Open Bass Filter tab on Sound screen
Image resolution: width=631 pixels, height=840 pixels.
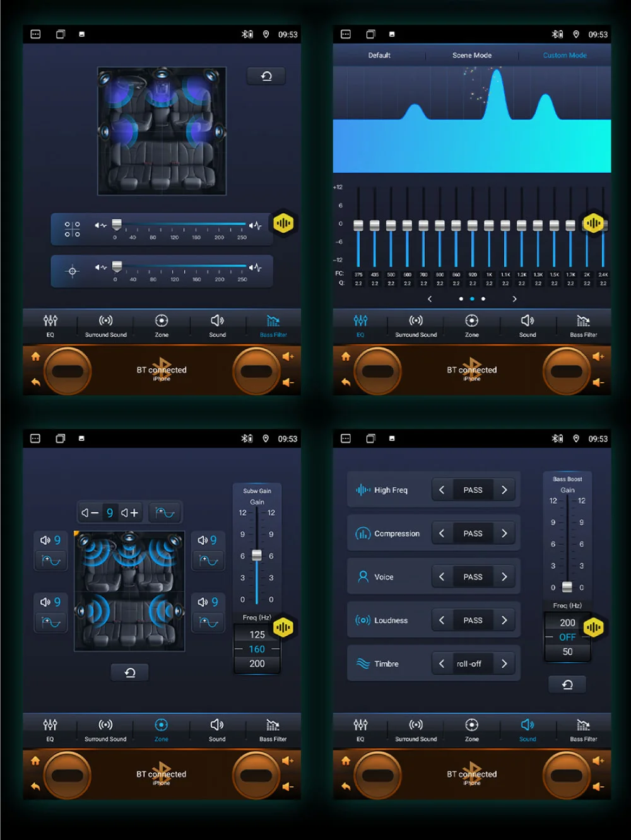[583, 730]
